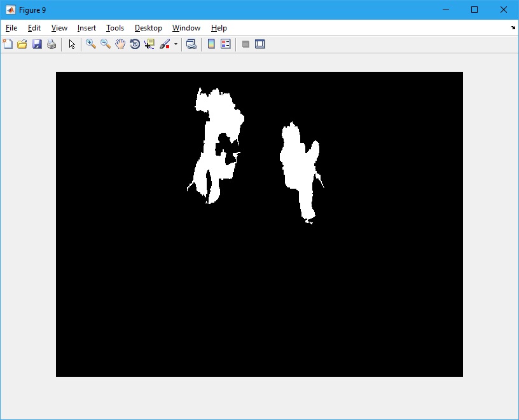The image size is (519, 420).
Task: Click the Brush data tool icon
Action: pos(165,44)
